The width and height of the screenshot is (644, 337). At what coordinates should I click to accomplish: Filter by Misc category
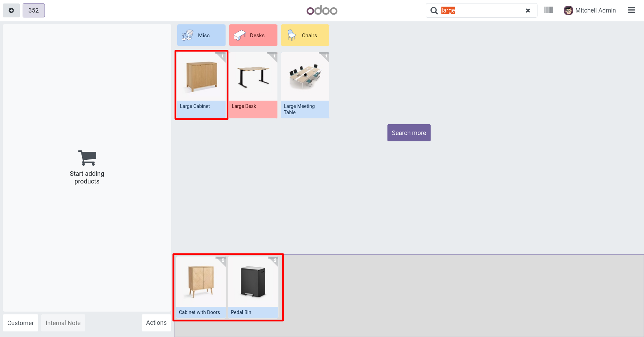pos(201,35)
